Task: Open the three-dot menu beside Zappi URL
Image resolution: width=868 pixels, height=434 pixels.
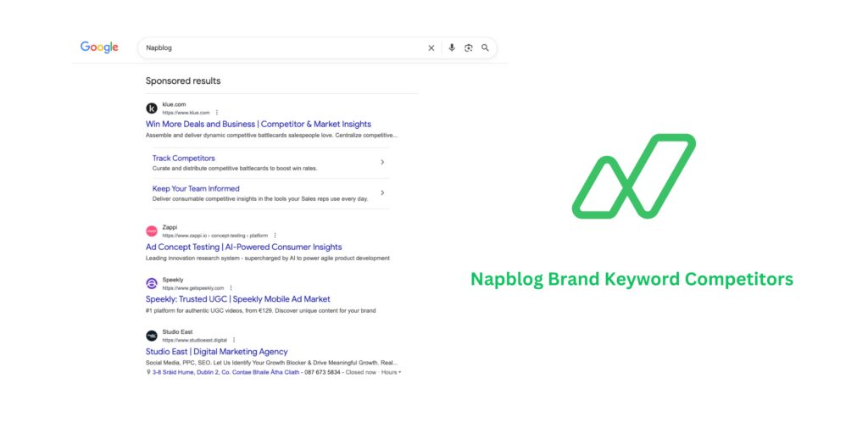Action: click(x=275, y=236)
